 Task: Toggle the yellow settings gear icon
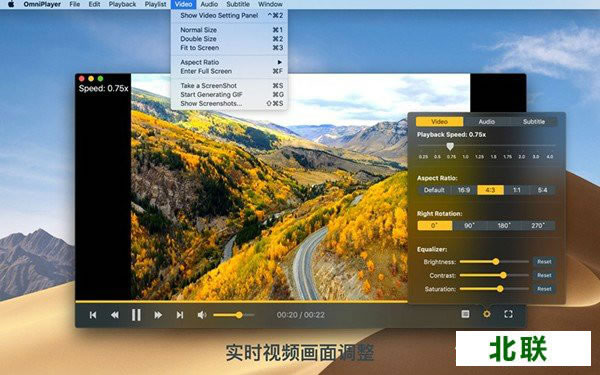486,314
